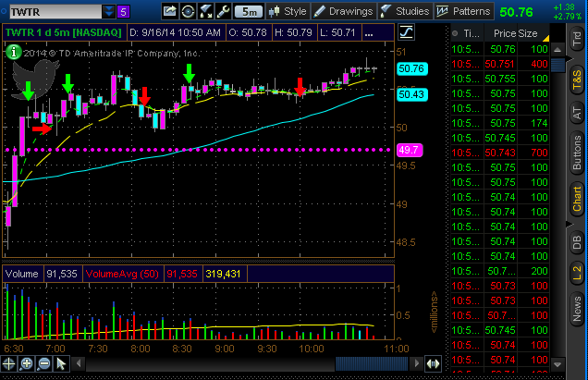Switch to the Buttons side tab
The width and height of the screenshot is (588, 380).
click(577, 153)
